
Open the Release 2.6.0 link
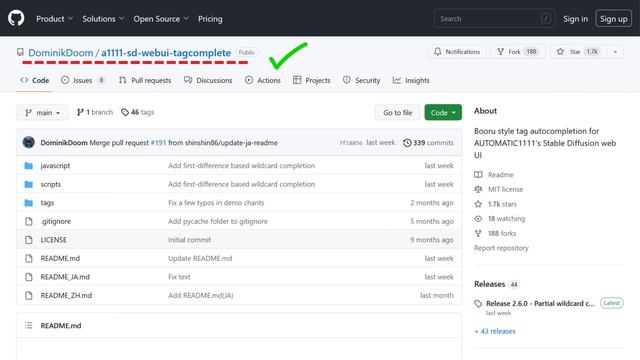(540, 304)
